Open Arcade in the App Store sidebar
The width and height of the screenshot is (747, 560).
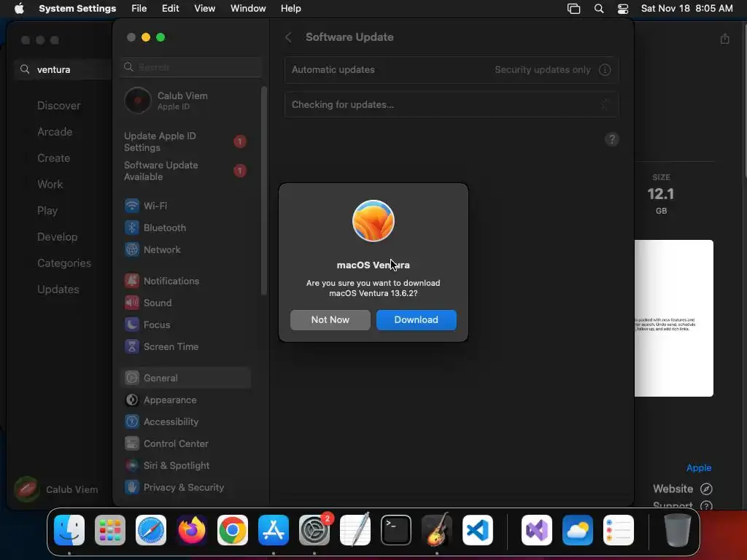pyautogui.click(x=55, y=132)
